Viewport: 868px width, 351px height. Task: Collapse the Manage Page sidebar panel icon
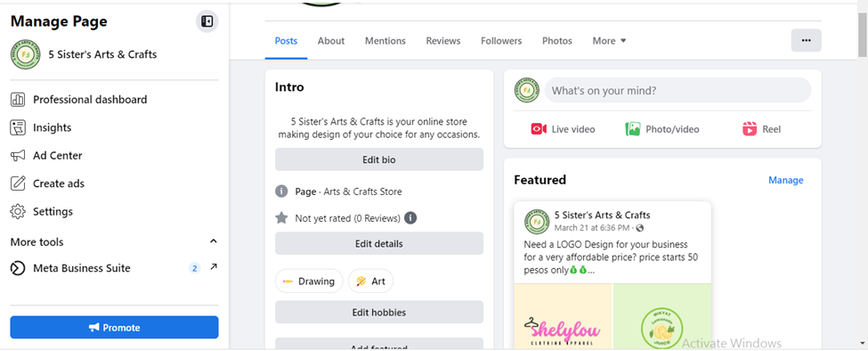click(207, 21)
